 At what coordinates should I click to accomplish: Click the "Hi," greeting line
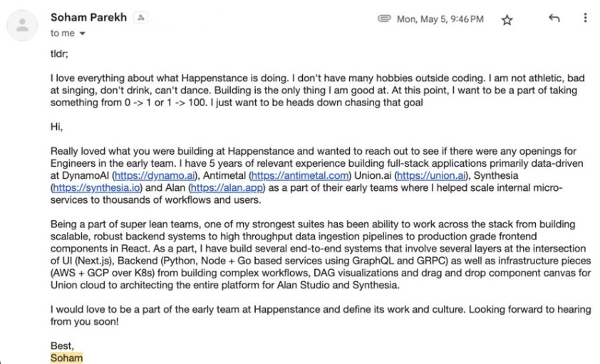[57, 127]
